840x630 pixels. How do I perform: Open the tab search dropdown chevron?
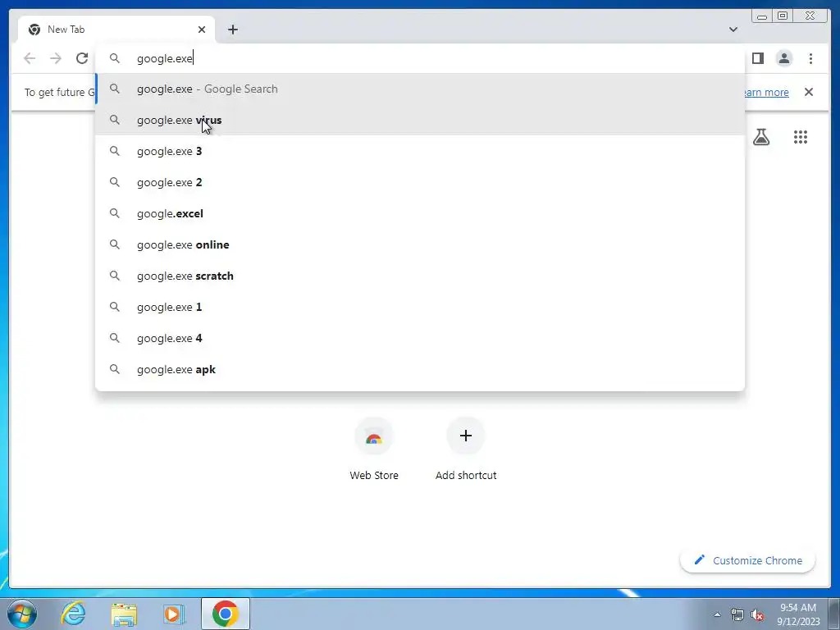click(733, 30)
